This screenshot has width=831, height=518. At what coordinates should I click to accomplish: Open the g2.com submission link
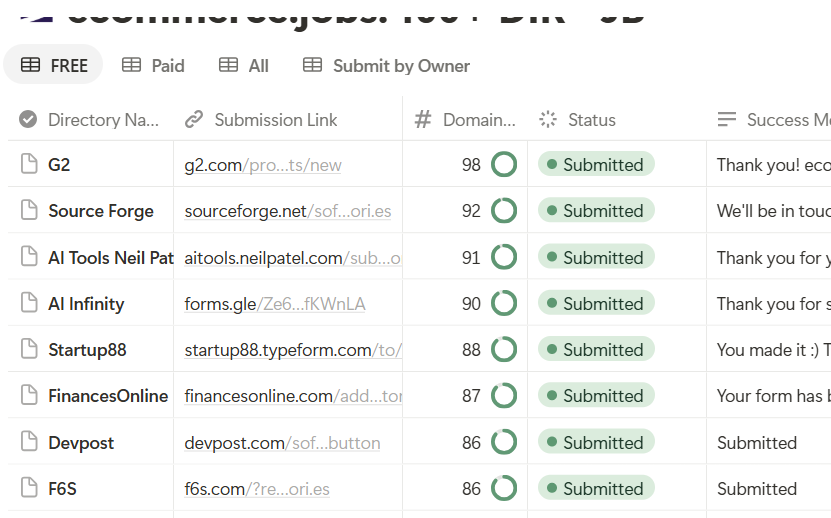263,165
